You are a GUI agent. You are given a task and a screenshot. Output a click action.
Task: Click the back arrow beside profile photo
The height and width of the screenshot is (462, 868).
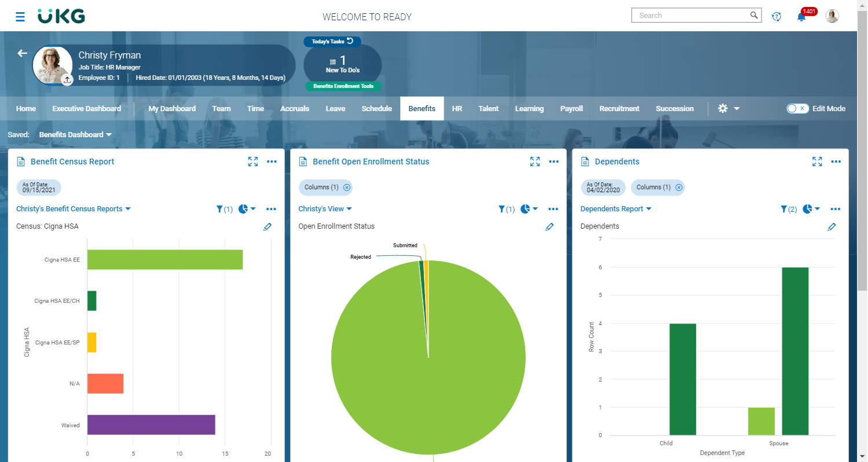[x=22, y=53]
